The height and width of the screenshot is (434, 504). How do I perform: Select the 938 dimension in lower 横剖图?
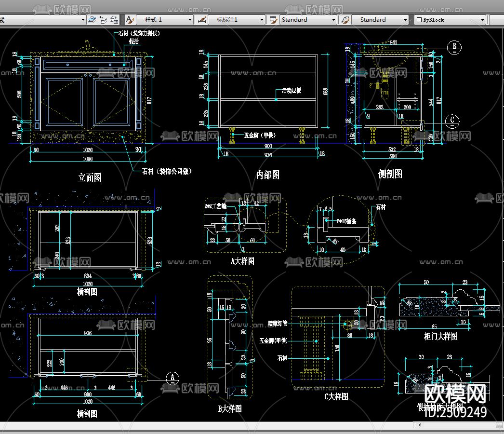click(88, 333)
